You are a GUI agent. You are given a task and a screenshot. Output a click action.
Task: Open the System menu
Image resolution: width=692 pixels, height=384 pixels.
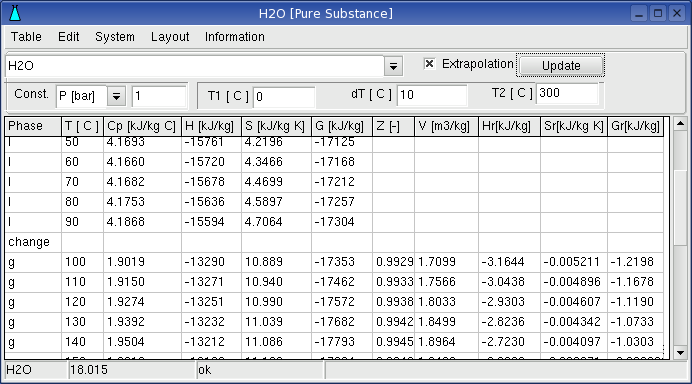point(115,37)
